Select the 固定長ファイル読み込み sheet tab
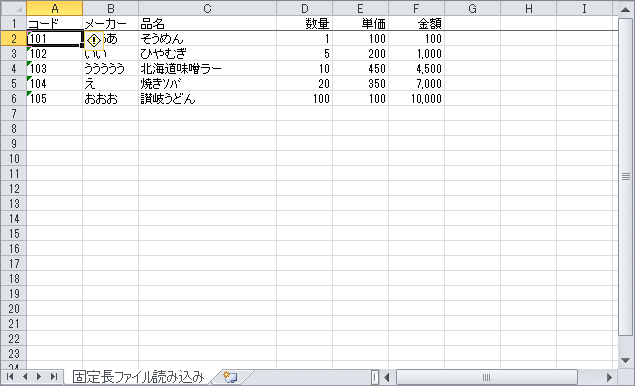Screen dimensions: 635x386 tap(138, 377)
